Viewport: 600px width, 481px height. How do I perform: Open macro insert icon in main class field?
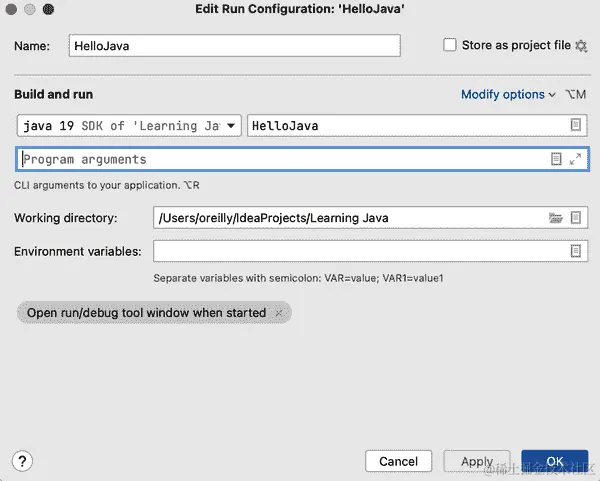576,125
